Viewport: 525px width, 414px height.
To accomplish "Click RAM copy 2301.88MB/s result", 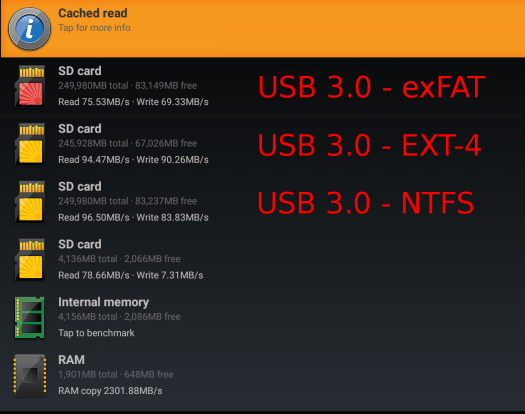I will coord(110,391).
